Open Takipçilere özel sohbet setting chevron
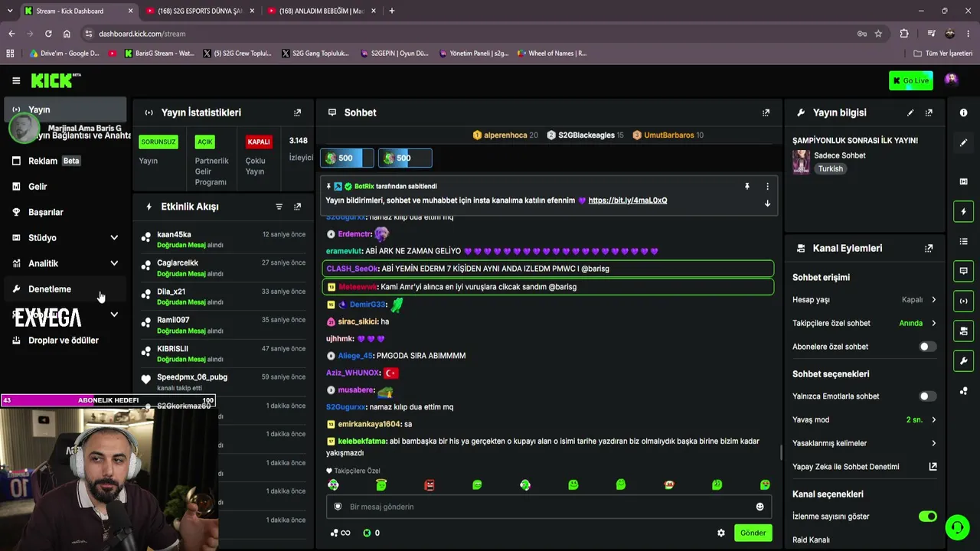This screenshot has height=551, width=980. point(933,323)
